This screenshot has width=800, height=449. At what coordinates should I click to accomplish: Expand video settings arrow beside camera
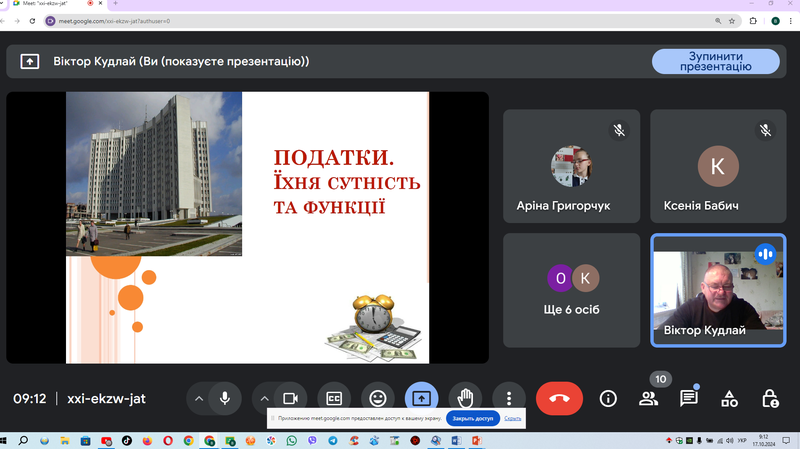click(264, 398)
